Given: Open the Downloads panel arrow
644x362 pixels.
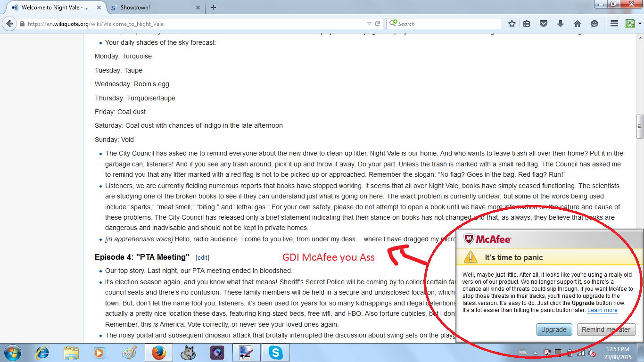Looking at the screenshot, I should (x=561, y=24).
